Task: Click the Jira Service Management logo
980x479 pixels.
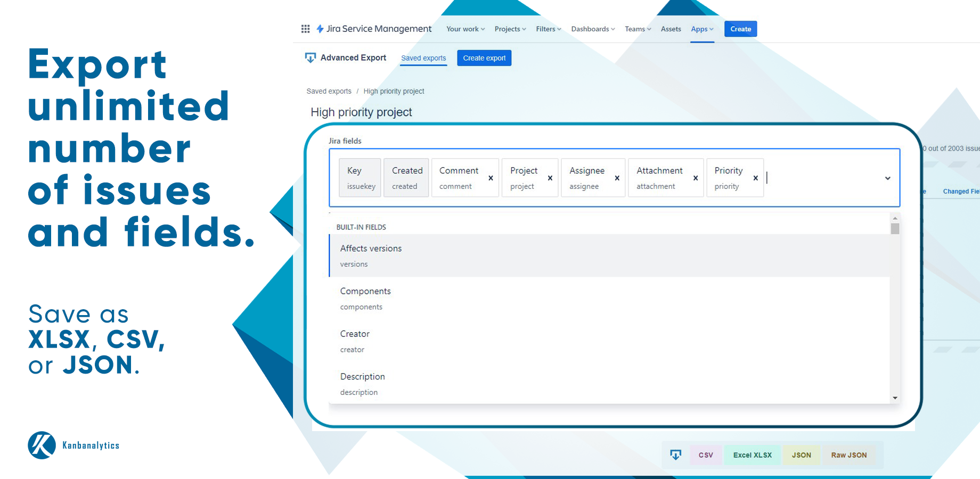Action: coord(374,29)
